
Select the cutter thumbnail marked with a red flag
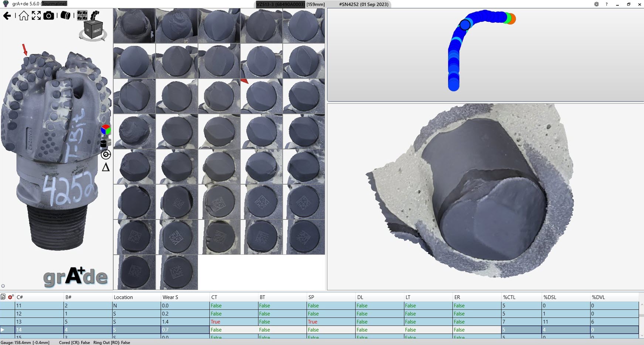point(262,96)
